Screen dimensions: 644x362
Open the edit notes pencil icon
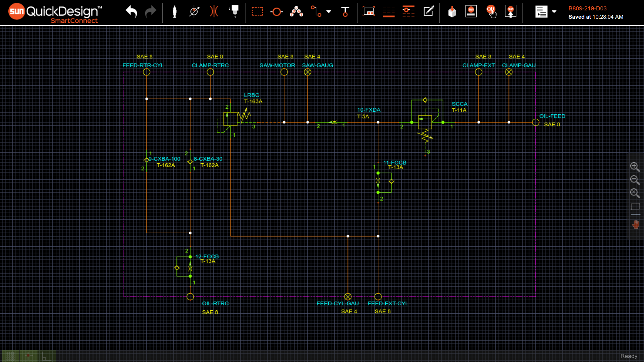click(x=429, y=11)
